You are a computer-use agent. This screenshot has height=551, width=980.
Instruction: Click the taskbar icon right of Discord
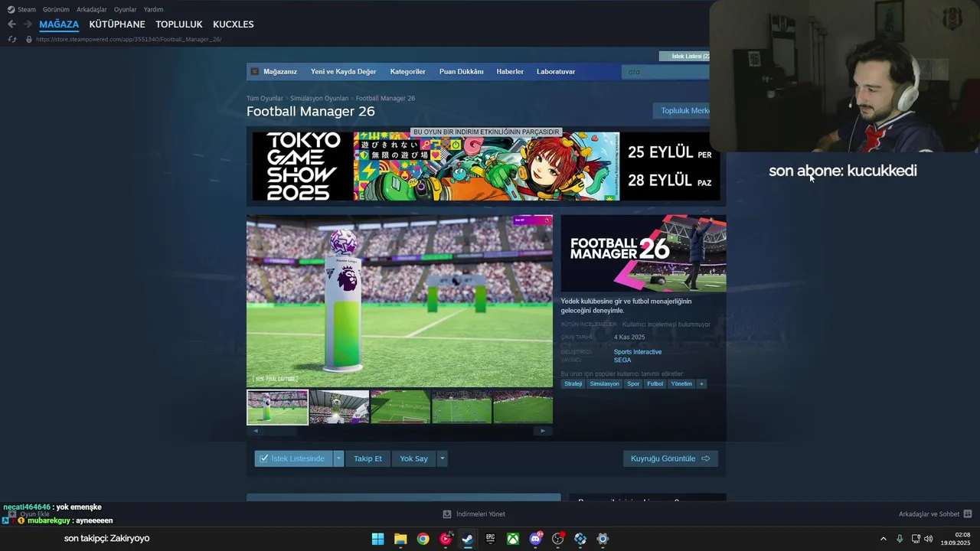click(558, 539)
